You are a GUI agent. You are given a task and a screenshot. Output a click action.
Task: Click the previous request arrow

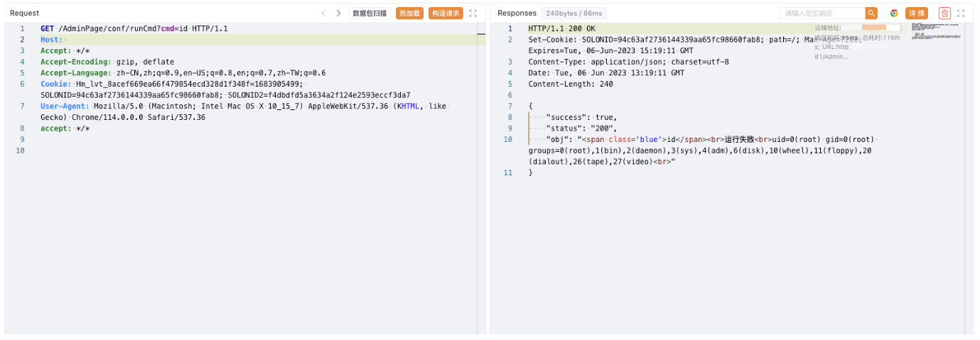(x=324, y=13)
